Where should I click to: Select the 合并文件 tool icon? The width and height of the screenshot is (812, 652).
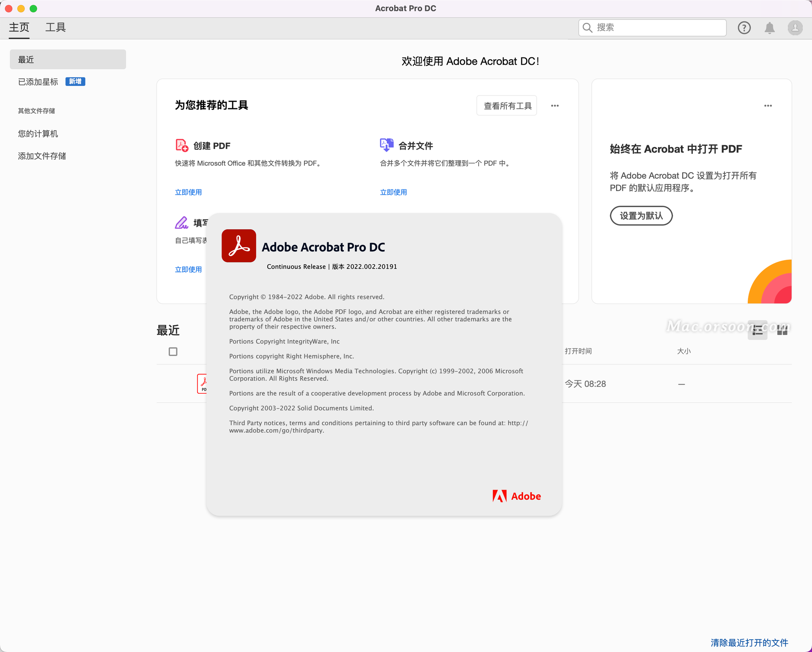pyautogui.click(x=386, y=144)
